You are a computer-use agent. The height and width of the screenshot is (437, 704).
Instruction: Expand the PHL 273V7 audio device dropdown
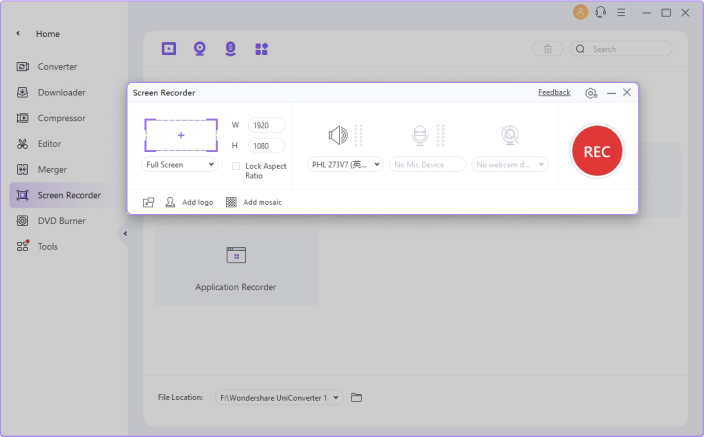(x=344, y=164)
